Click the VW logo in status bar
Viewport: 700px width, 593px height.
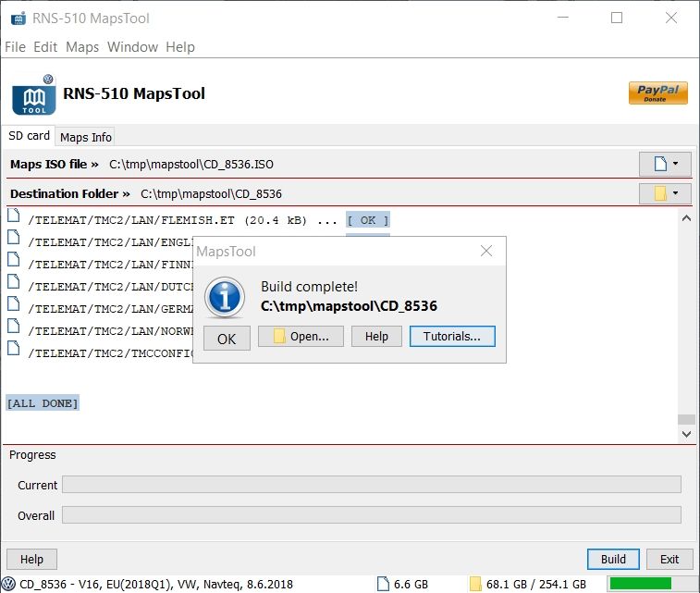click(x=9, y=584)
